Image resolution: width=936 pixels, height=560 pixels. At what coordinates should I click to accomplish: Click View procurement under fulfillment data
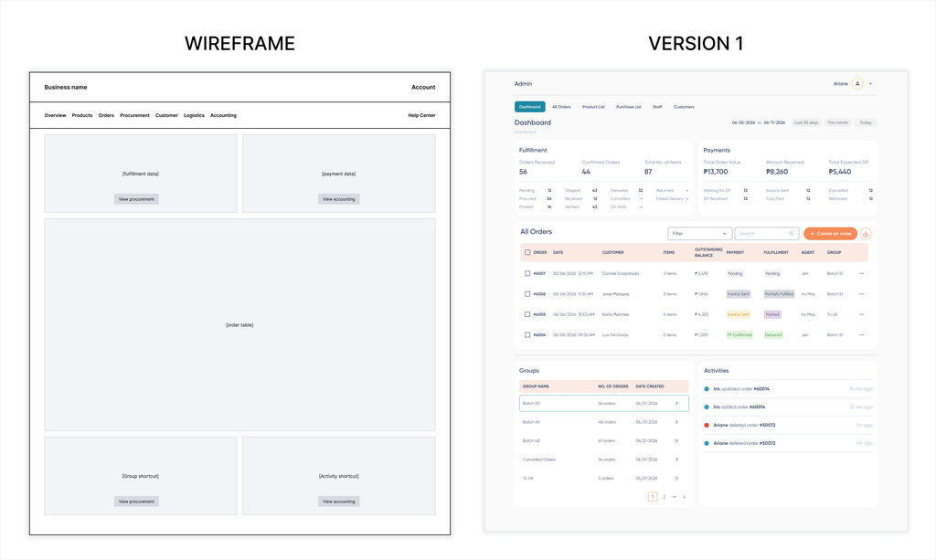pyautogui.click(x=136, y=199)
